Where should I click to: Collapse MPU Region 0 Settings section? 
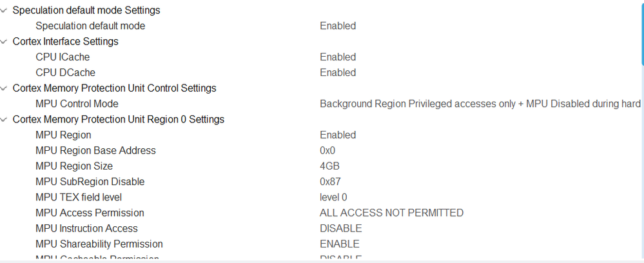click(5, 119)
